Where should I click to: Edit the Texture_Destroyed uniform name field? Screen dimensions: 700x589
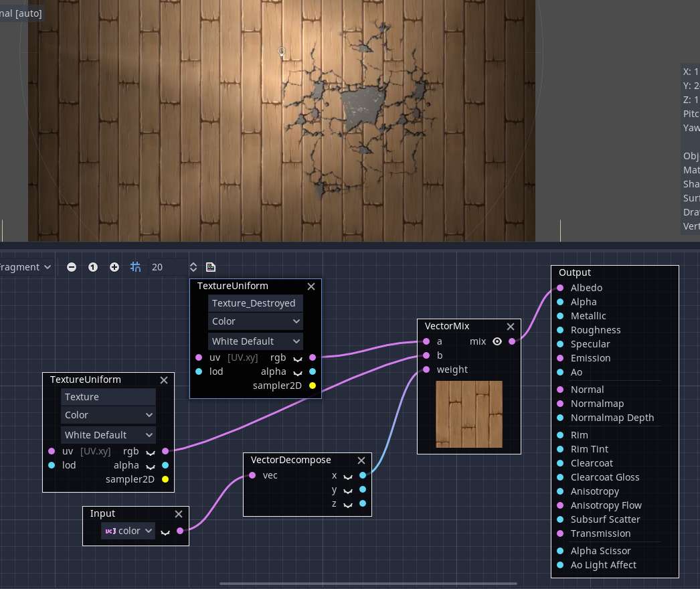[x=256, y=303]
